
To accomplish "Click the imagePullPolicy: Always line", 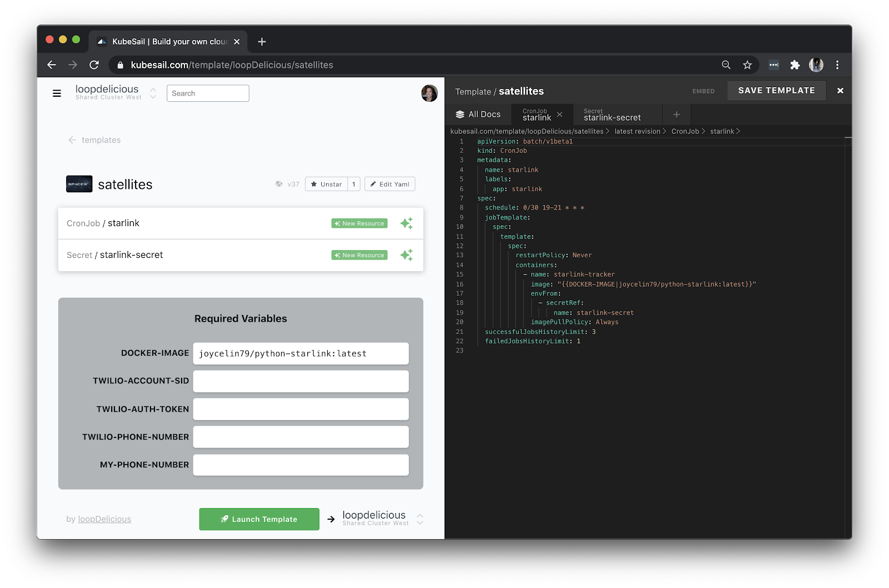I will (x=575, y=322).
